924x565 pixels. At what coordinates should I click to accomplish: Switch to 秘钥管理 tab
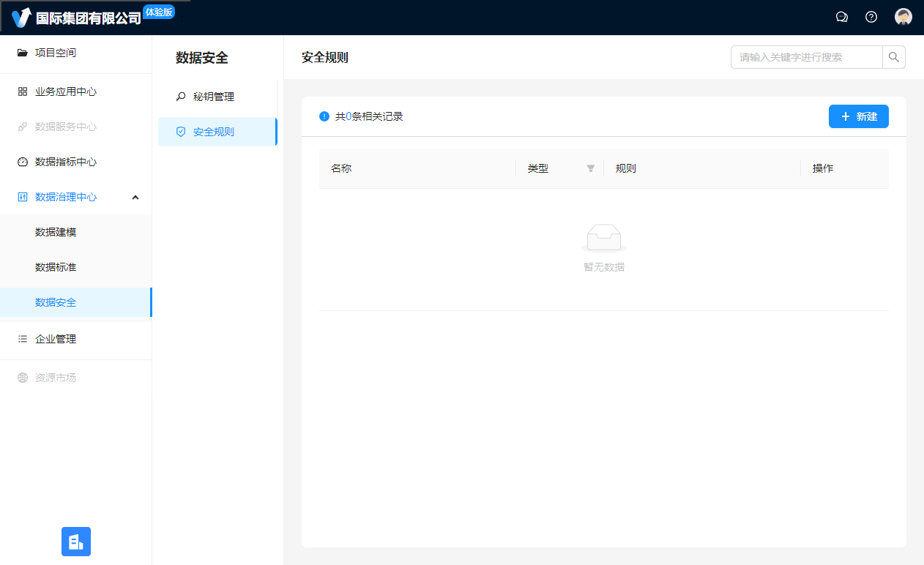tap(214, 97)
